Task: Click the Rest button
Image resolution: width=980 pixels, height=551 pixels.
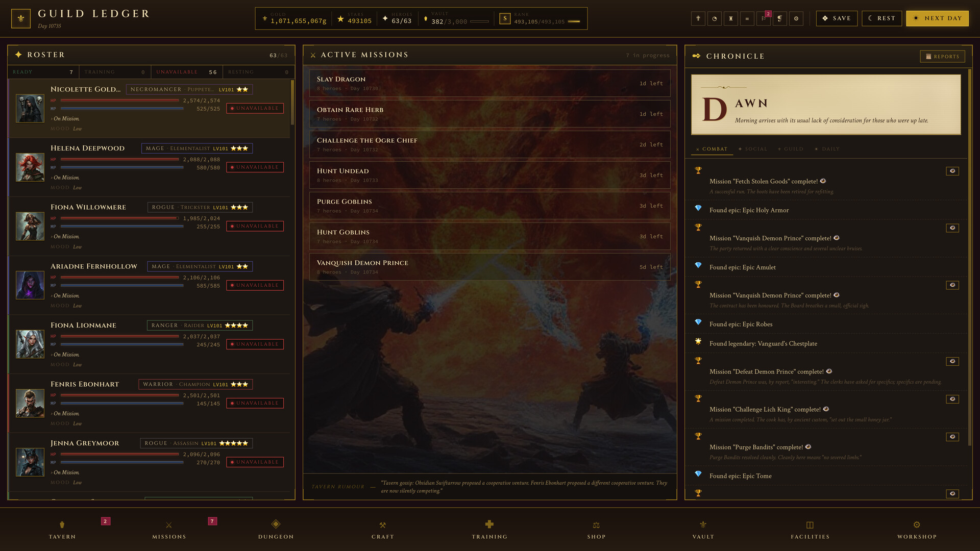Action: coord(881,18)
